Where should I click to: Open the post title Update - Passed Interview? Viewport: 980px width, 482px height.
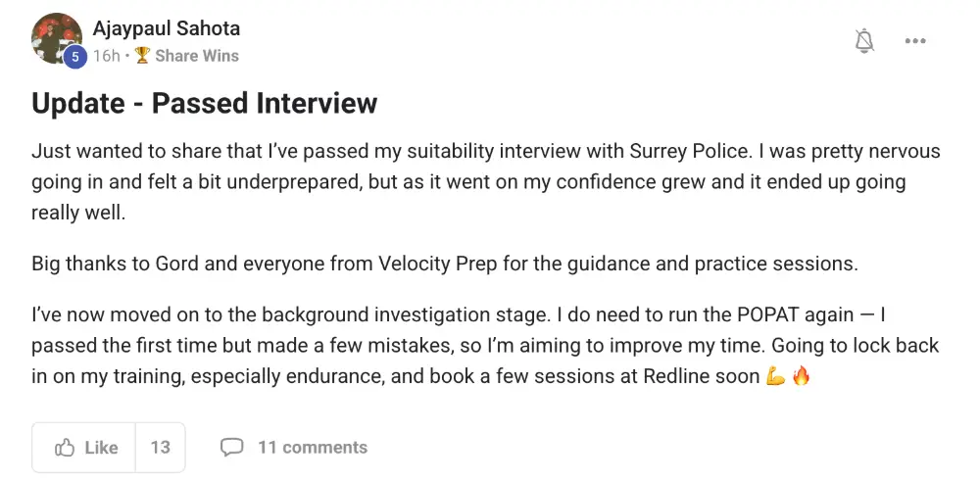tap(204, 104)
